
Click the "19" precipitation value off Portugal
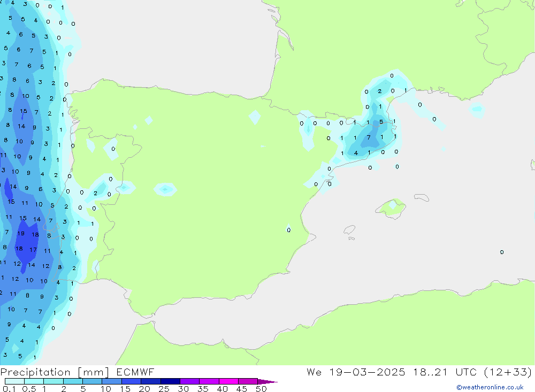tap(21, 234)
